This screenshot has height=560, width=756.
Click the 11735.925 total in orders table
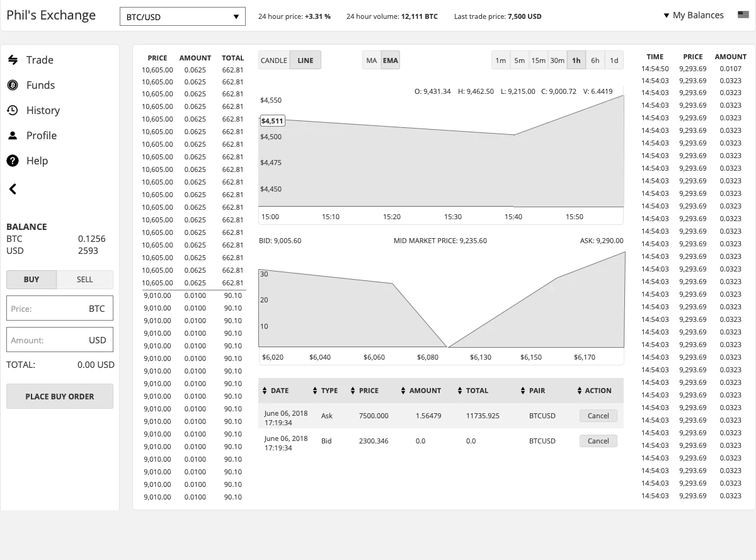(483, 416)
